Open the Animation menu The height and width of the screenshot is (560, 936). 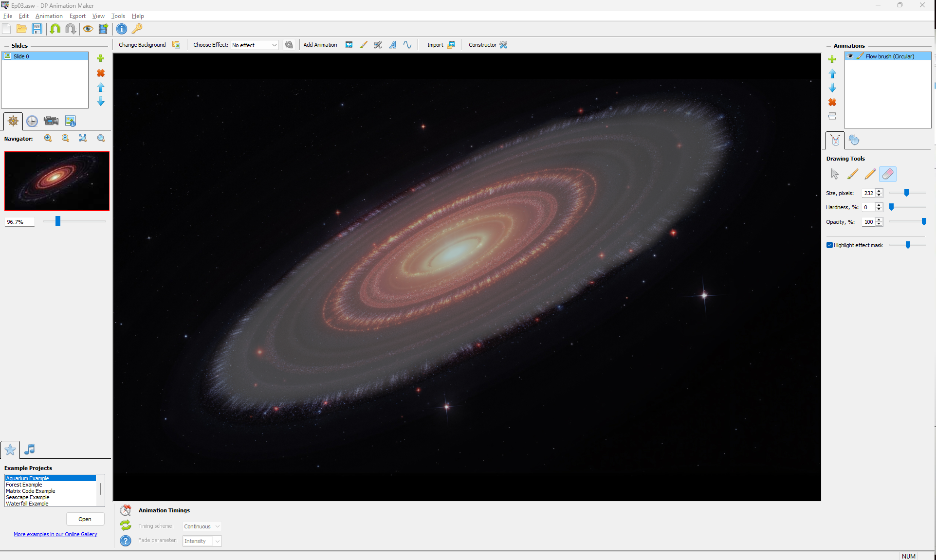pyautogui.click(x=49, y=16)
